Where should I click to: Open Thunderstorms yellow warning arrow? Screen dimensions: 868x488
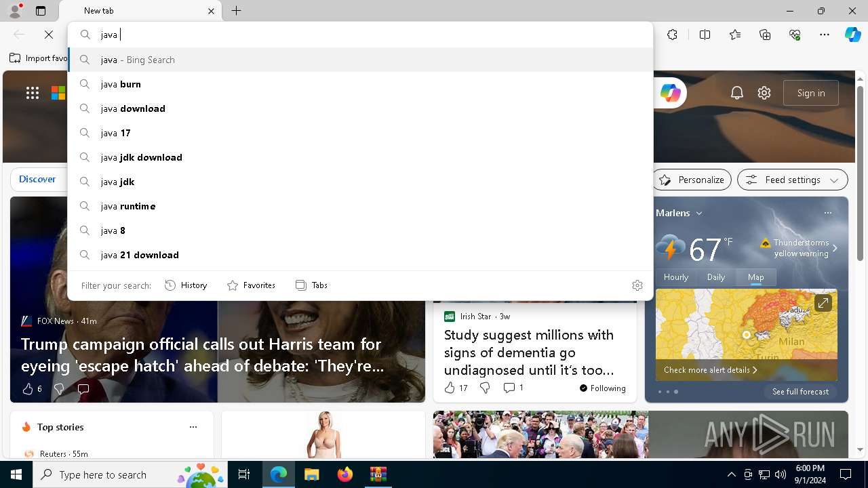[x=835, y=248]
